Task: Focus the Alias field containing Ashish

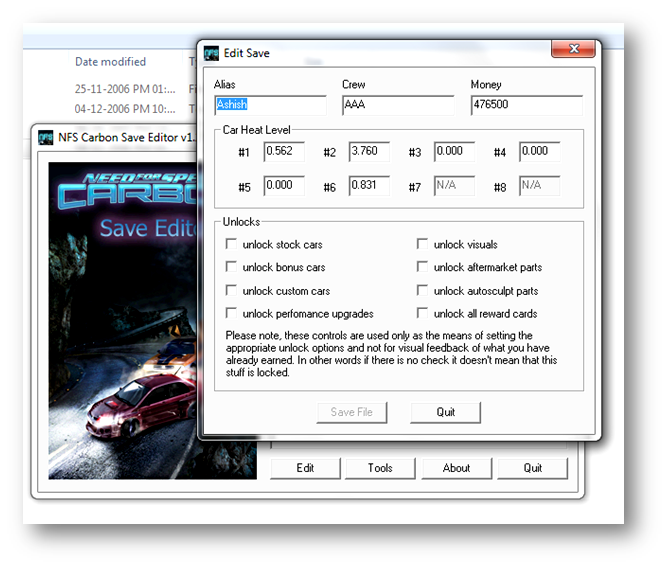Action: (x=271, y=105)
